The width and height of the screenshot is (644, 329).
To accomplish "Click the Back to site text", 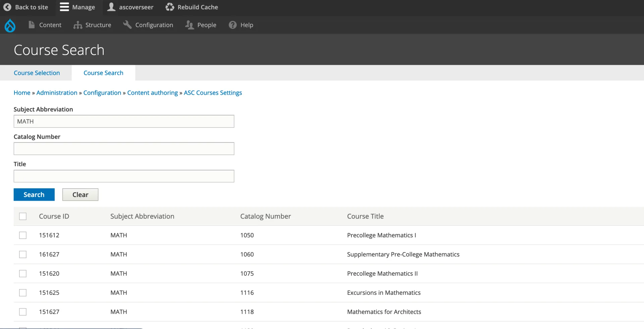I will point(32,7).
